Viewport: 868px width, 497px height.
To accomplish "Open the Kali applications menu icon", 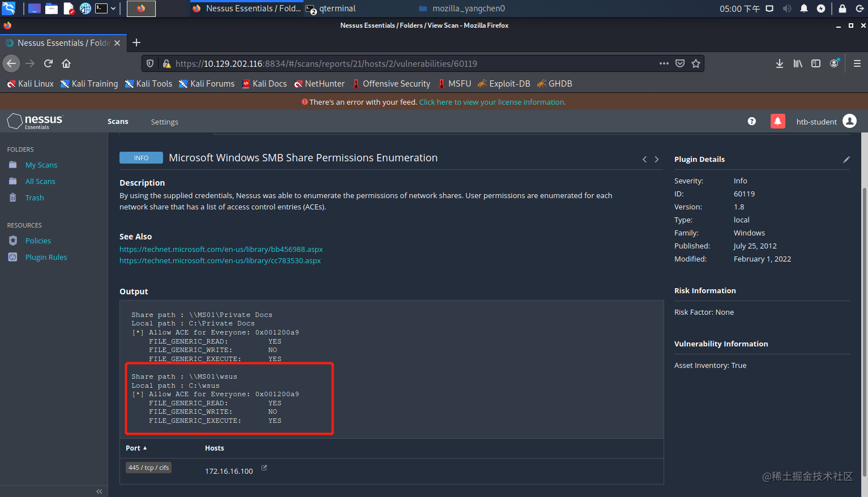I will pyautogui.click(x=8, y=8).
